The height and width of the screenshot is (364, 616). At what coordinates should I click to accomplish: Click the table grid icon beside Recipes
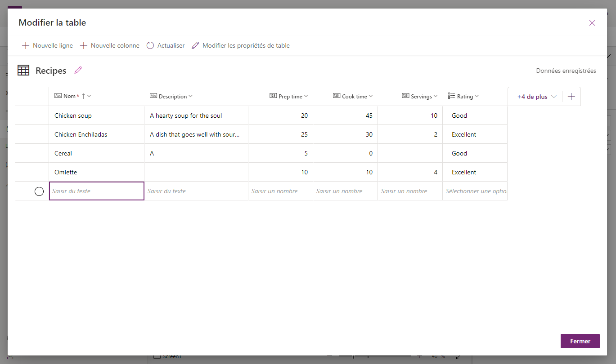23,70
